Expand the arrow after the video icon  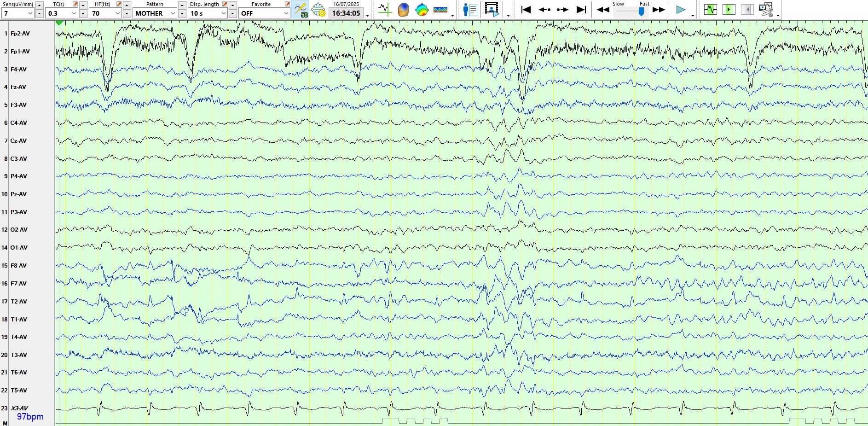click(x=508, y=16)
